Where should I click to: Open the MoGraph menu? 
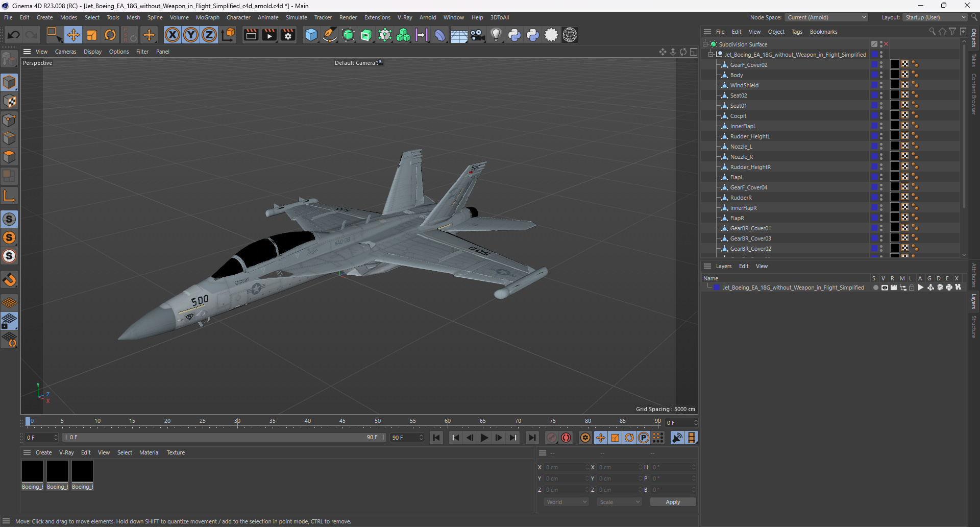[x=208, y=17]
